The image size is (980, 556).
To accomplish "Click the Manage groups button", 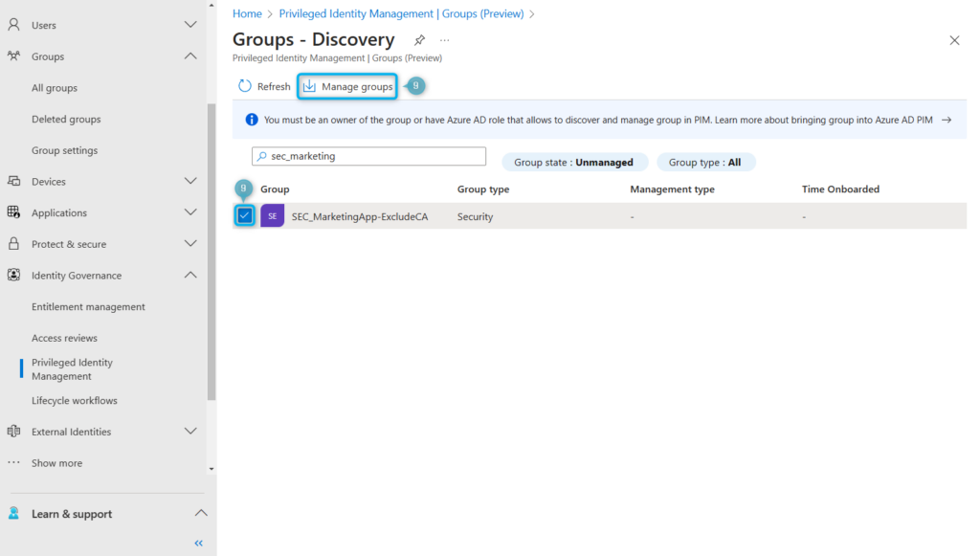I will tap(347, 86).
